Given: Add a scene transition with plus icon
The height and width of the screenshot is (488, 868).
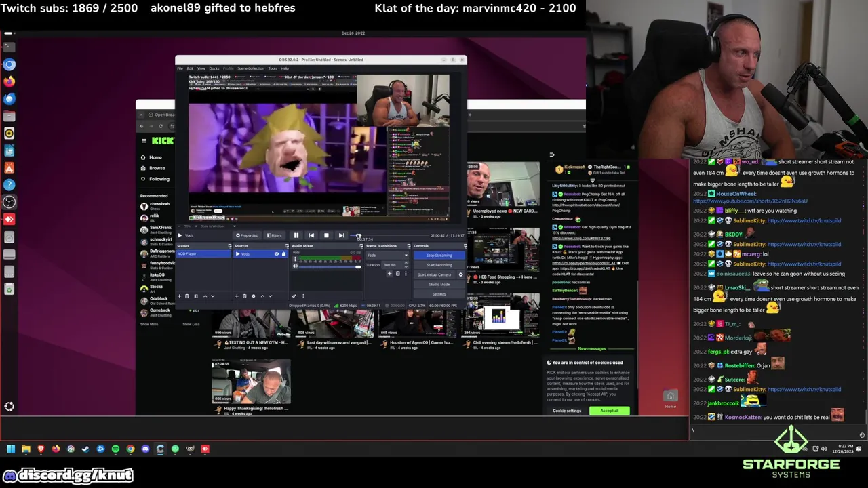Looking at the screenshot, I should tap(389, 273).
